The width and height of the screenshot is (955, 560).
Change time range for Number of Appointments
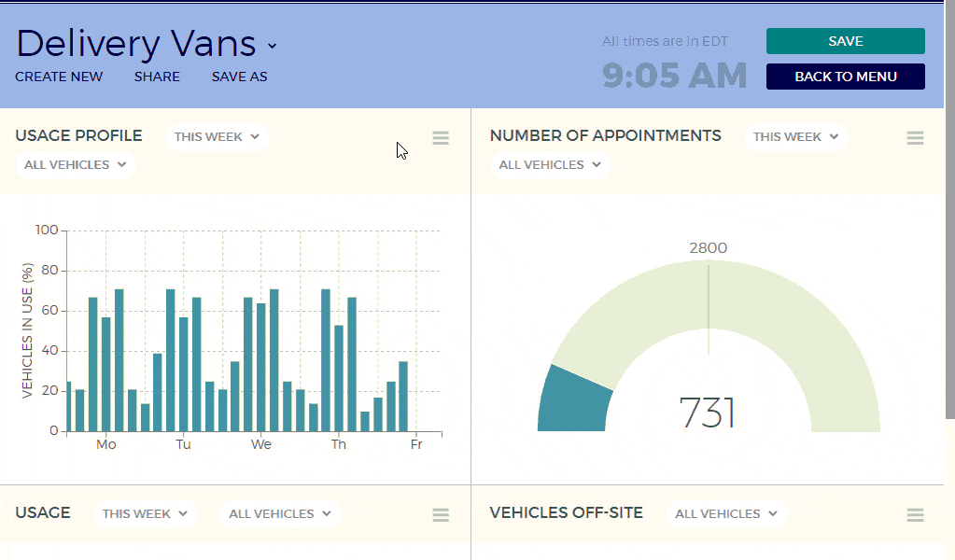(x=795, y=136)
